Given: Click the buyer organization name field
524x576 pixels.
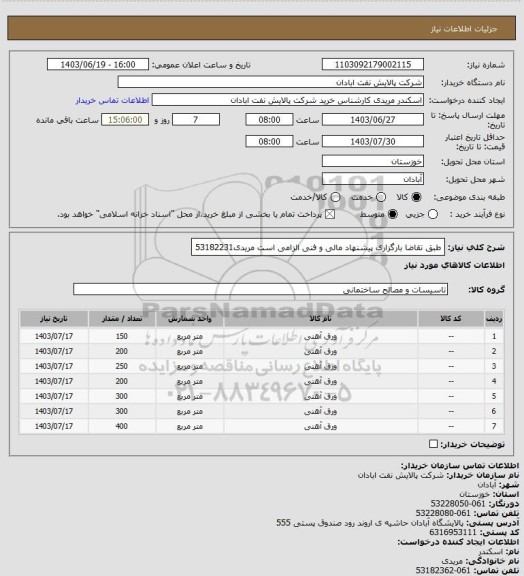Looking at the screenshot, I should coord(270,82).
